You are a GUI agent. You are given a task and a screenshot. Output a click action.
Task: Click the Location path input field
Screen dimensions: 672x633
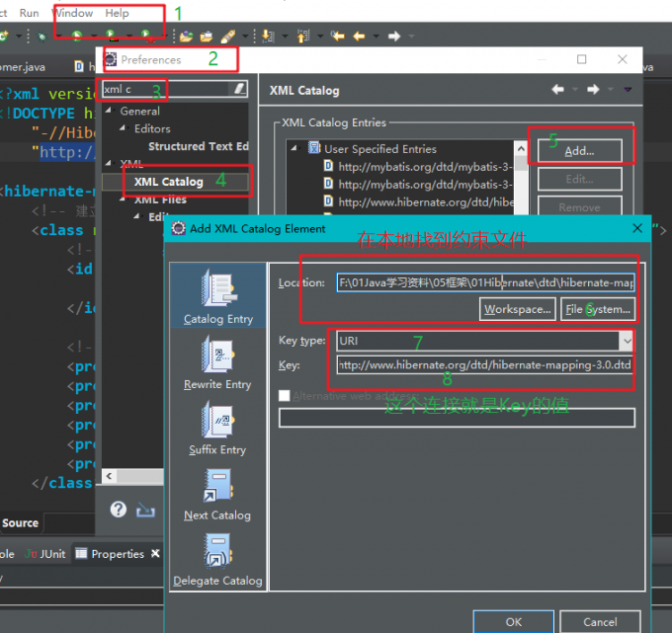click(485, 282)
